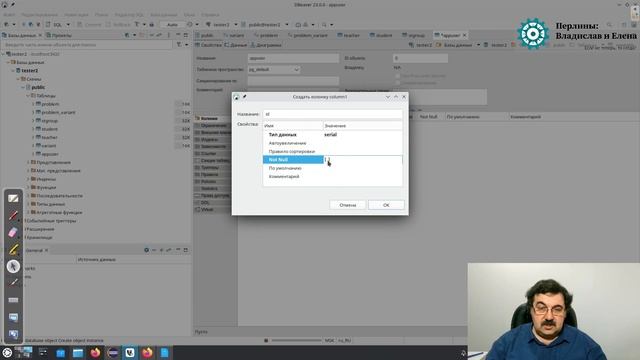640x360 pixels.
Task: Switch to the Данные sub-tab
Action: [236, 45]
